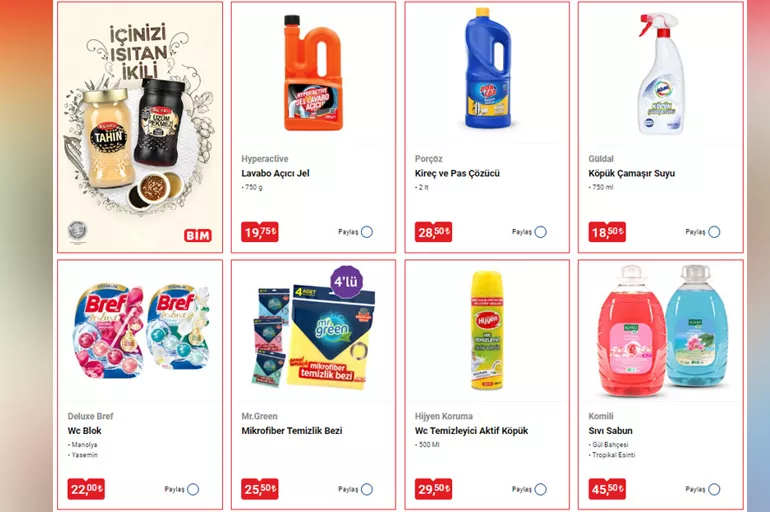Screen dimensions: 770x512
Task: Open the Lavabo Açıcı Jel title link
Action: pyautogui.click(x=275, y=173)
